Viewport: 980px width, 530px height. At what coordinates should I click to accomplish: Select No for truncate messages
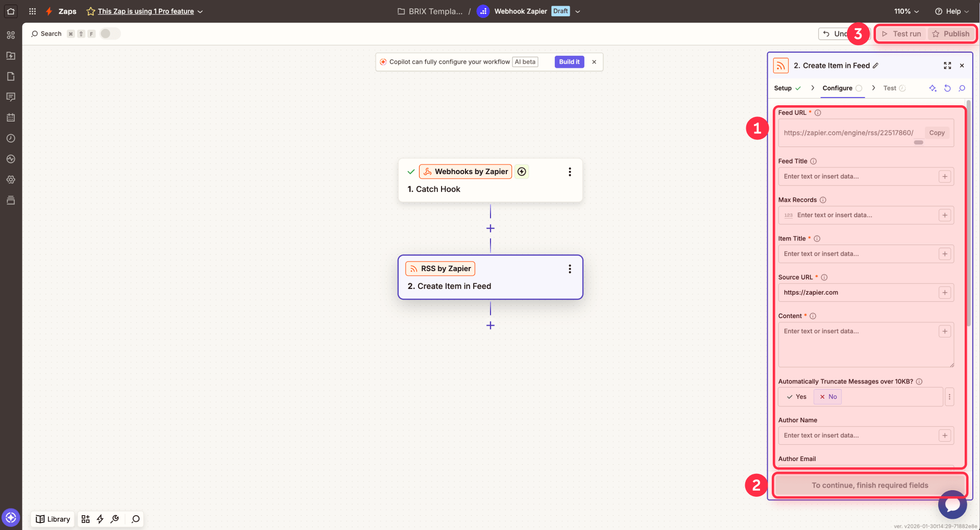tap(828, 397)
